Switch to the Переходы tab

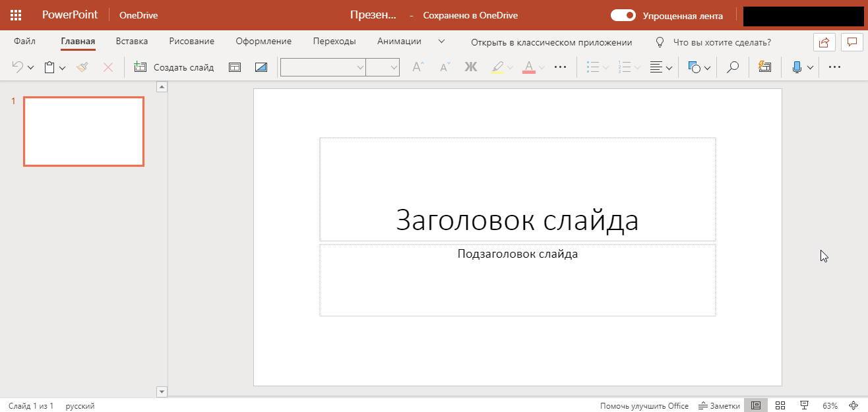click(x=334, y=42)
